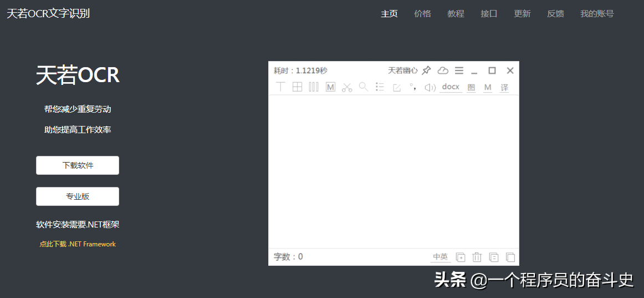Viewport: 644px width, 298px height.
Task: Click the underlined M button in toolbar
Action: (x=488, y=87)
